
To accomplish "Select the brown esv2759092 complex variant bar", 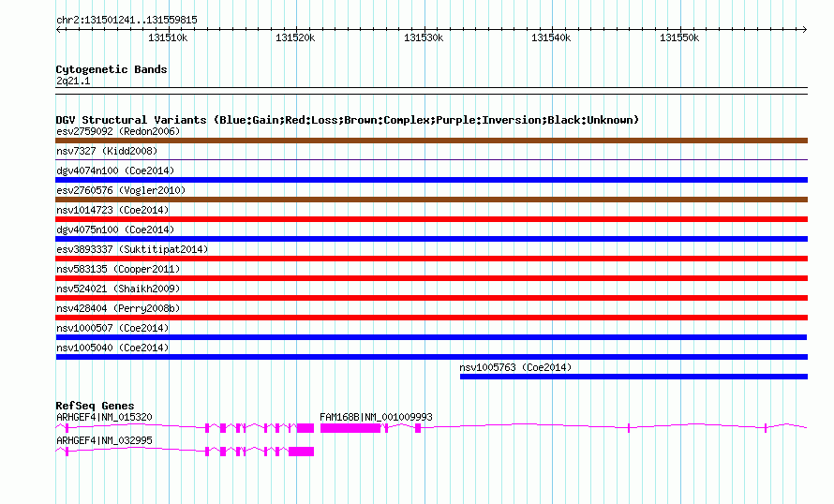I will 431,141.
